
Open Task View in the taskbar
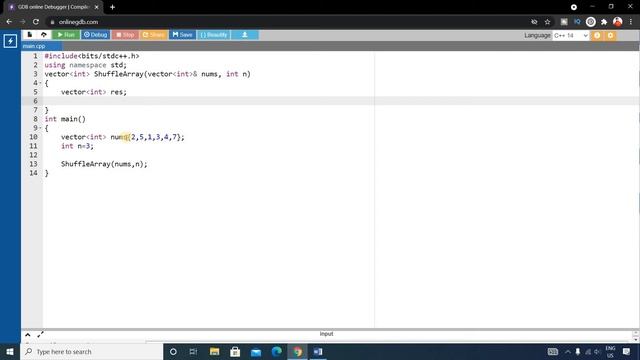[193, 351]
